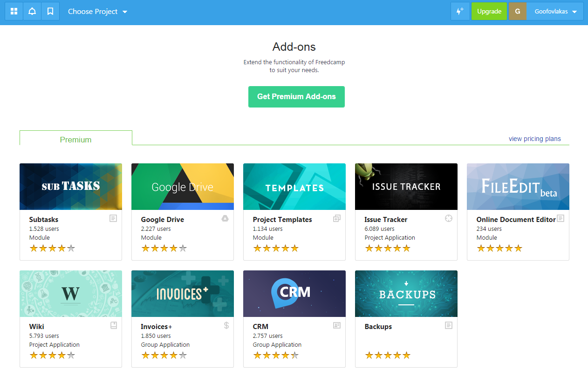Click the "1.528 users" text
Screen dimensions: 588x370
44,229
